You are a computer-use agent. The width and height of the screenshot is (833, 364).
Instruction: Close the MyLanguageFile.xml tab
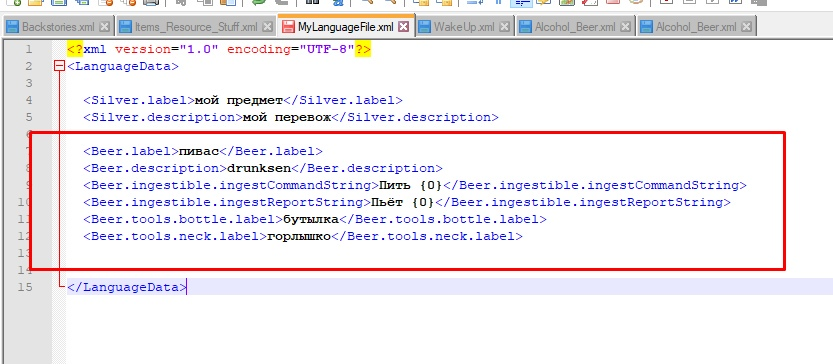point(404,26)
